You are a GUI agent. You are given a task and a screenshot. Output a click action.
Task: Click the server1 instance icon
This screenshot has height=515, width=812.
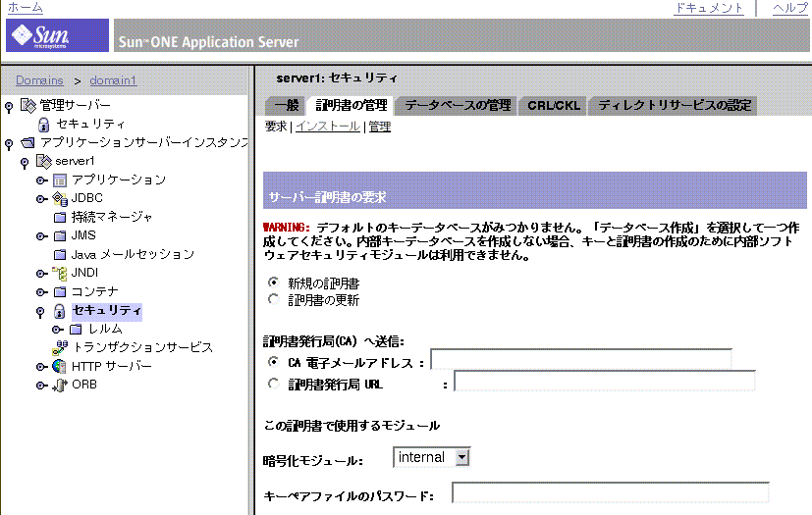[44, 161]
